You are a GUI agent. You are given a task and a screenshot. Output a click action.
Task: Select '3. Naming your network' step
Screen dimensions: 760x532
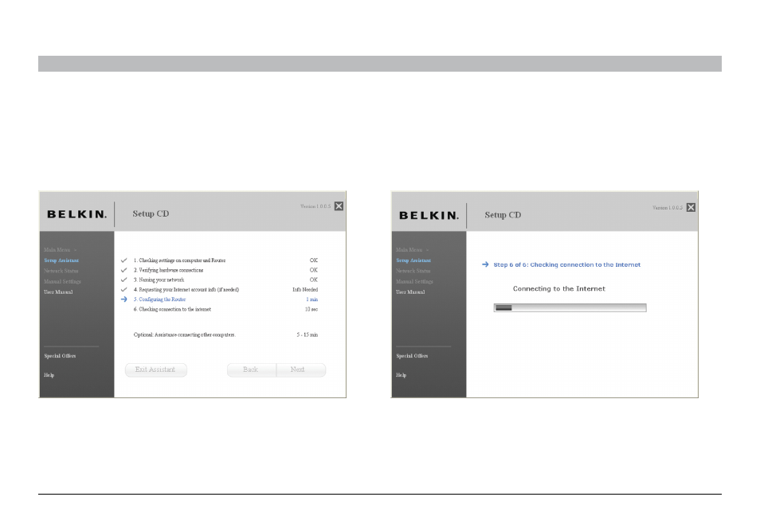[159, 280]
